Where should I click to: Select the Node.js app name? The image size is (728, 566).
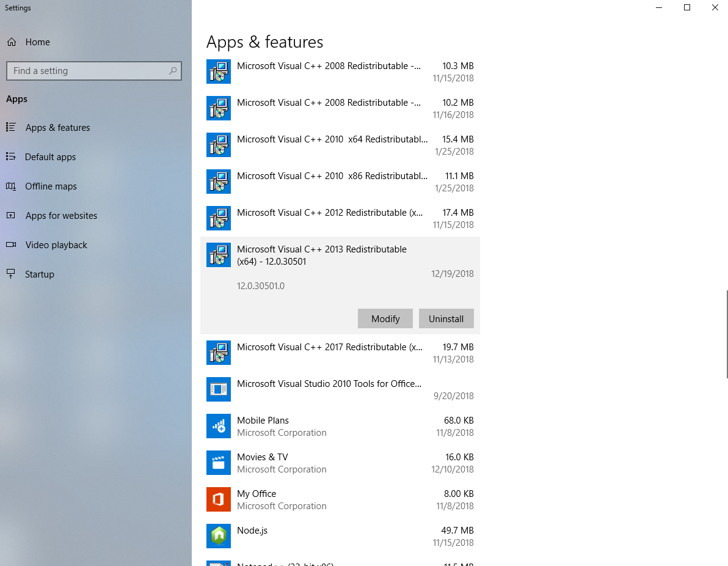pyautogui.click(x=252, y=530)
